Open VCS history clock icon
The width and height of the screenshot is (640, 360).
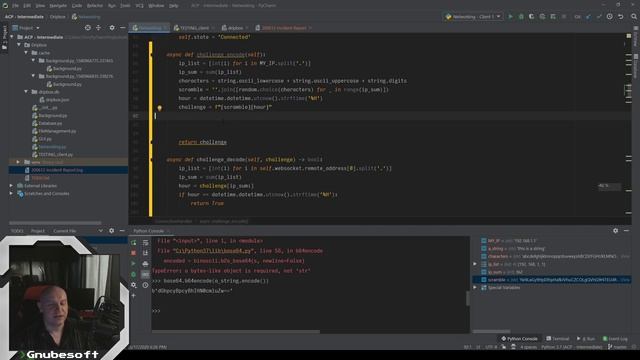pyautogui.click(x=609, y=17)
